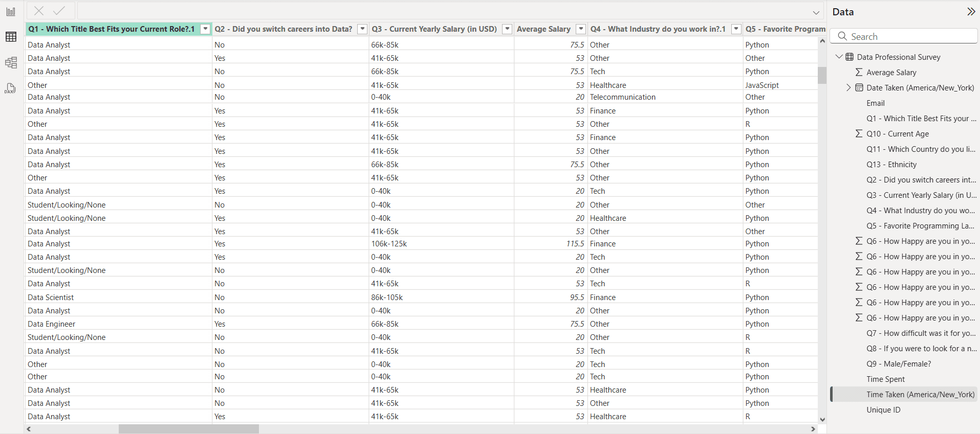Cancel formula with X icon
The height and width of the screenshot is (434, 980).
39,11
